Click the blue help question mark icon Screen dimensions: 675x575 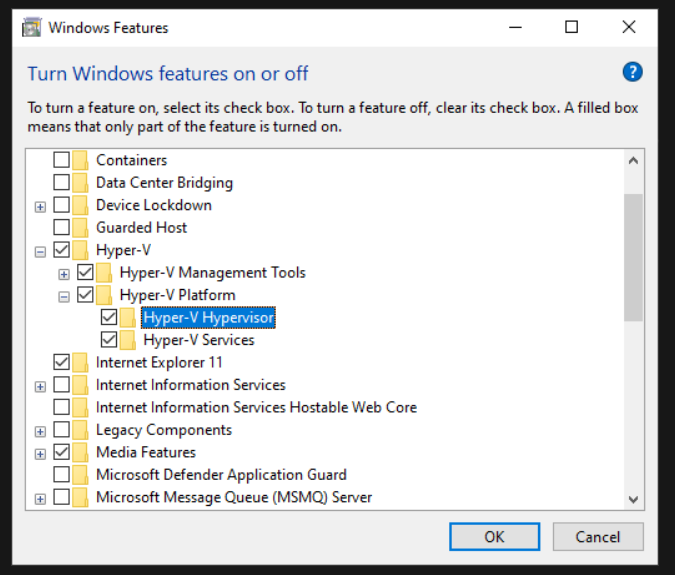632,72
